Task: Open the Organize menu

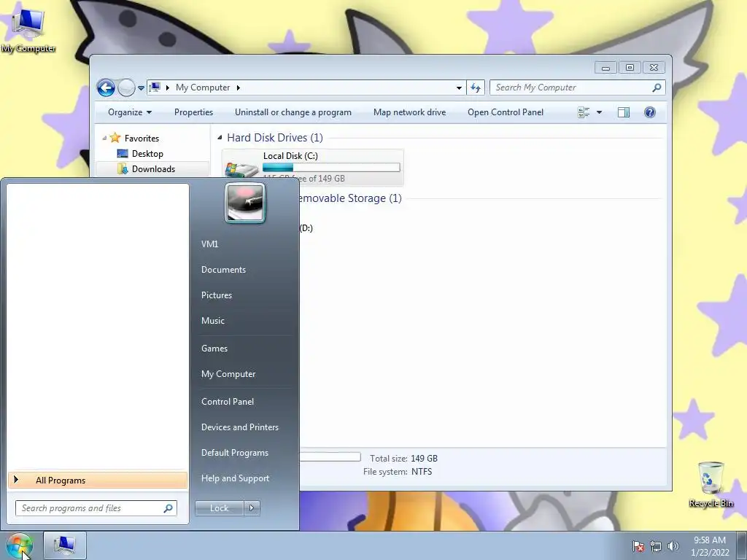Action: (130, 112)
